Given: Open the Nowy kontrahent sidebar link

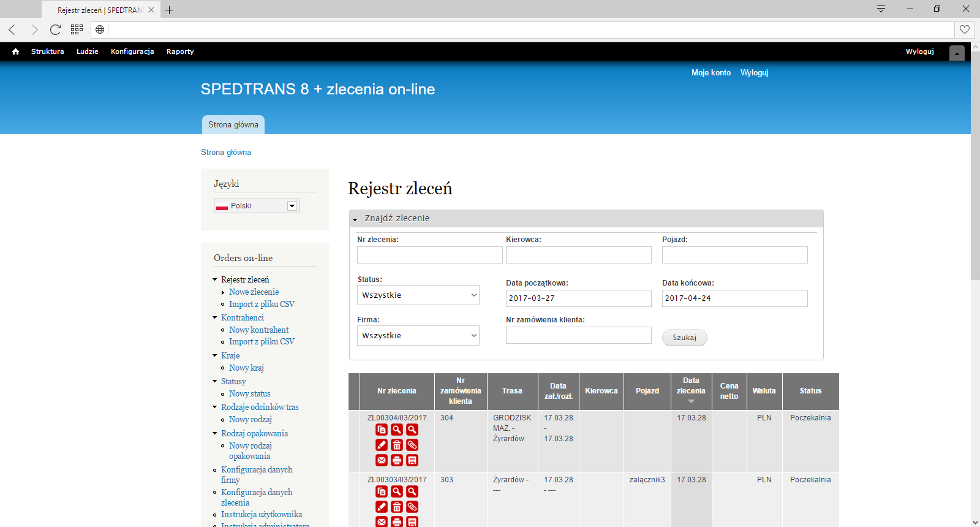Looking at the screenshot, I should click(x=259, y=330).
